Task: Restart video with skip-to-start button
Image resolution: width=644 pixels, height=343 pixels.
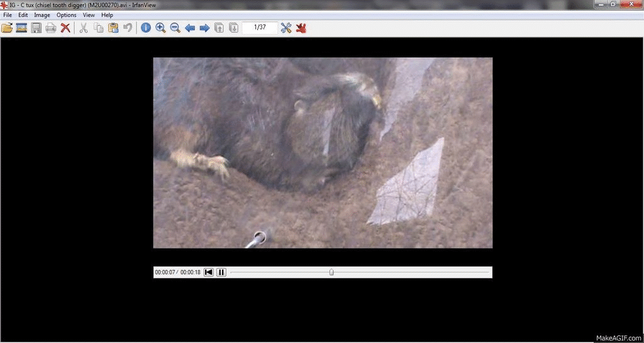Action: click(x=209, y=272)
